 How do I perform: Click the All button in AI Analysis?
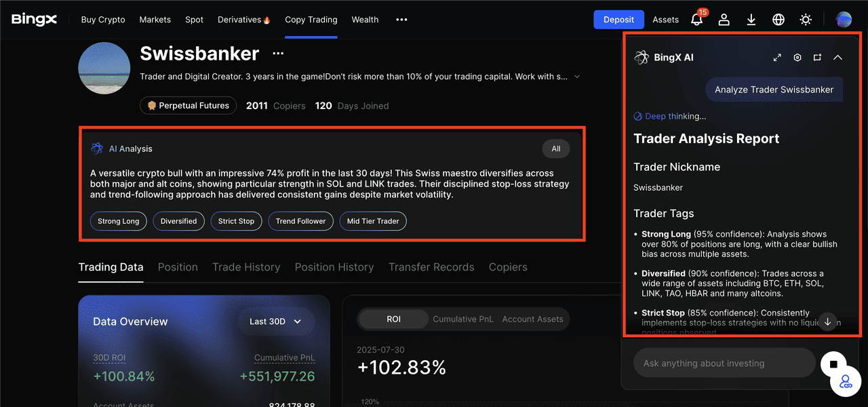tap(556, 149)
